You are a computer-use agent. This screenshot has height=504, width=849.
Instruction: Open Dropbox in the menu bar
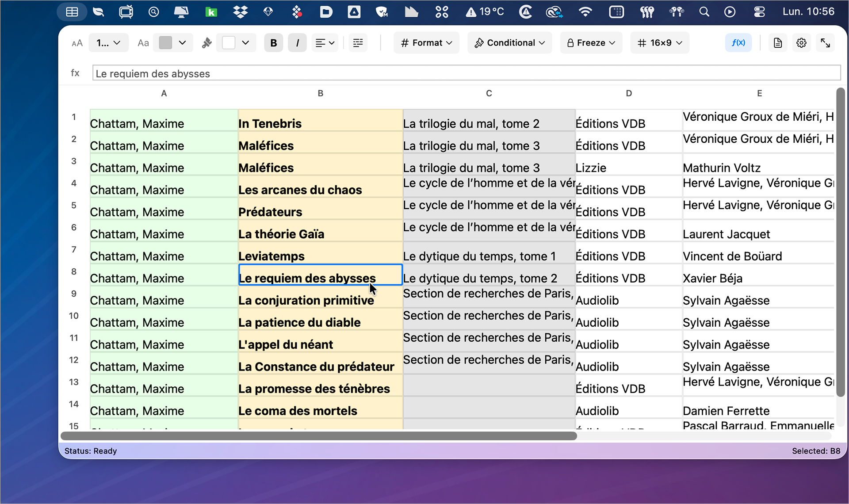pyautogui.click(x=240, y=12)
